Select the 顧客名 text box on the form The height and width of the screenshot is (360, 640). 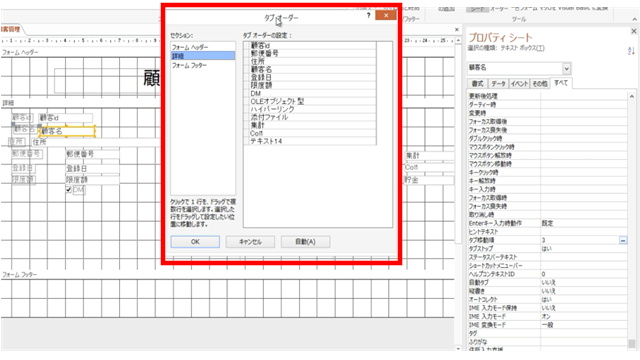(x=67, y=131)
